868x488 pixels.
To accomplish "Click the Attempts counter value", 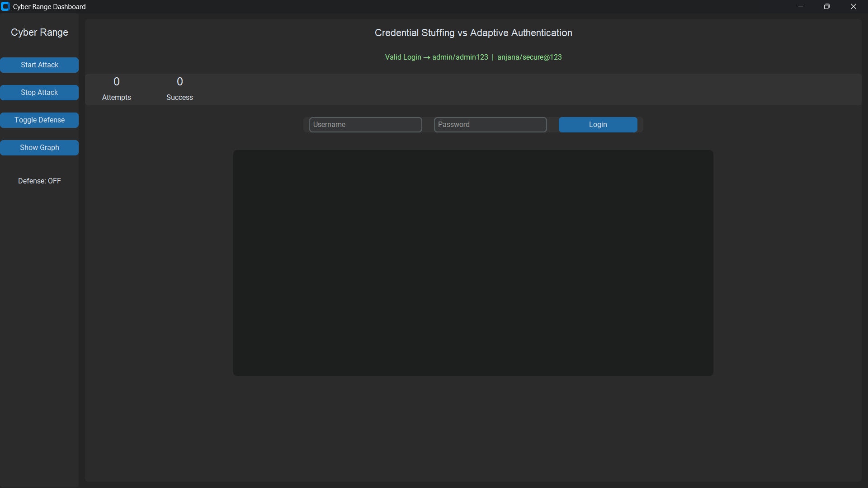I will coord(117,82).
